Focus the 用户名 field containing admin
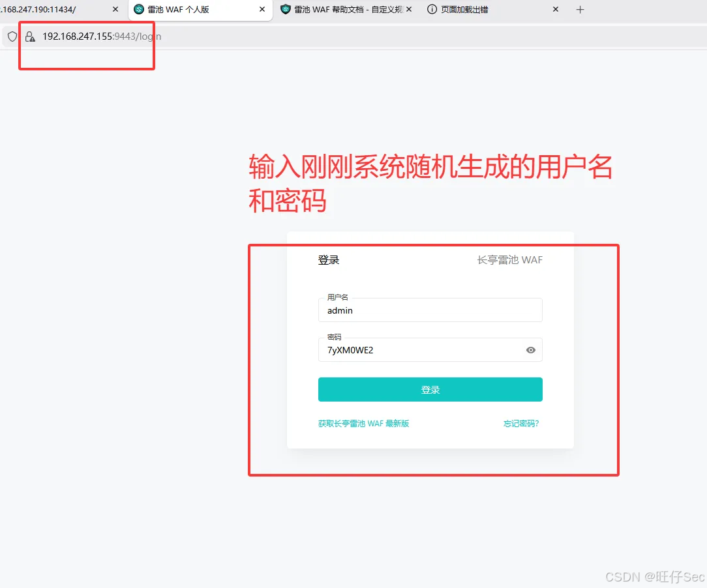This screenshot has height=588, width=707. (430, 310)
